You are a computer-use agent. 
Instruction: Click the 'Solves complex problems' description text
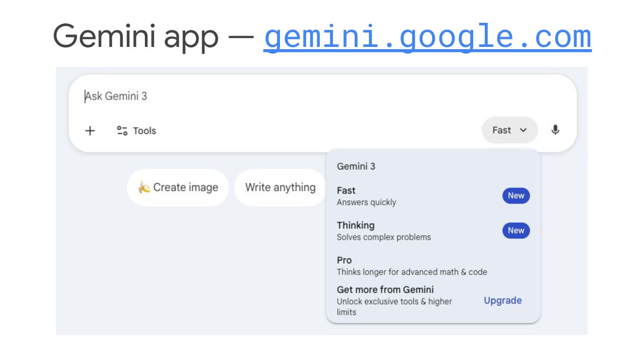pyautogui.click(x=384, y=237)
